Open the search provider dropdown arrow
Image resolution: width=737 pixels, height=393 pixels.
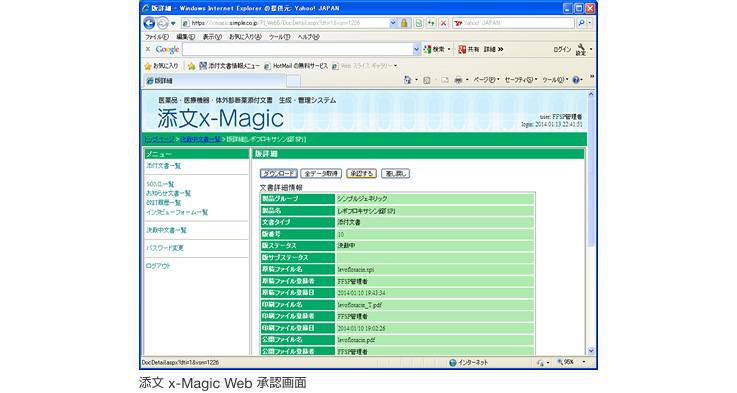pyautogui.click(x=590, y=23)
